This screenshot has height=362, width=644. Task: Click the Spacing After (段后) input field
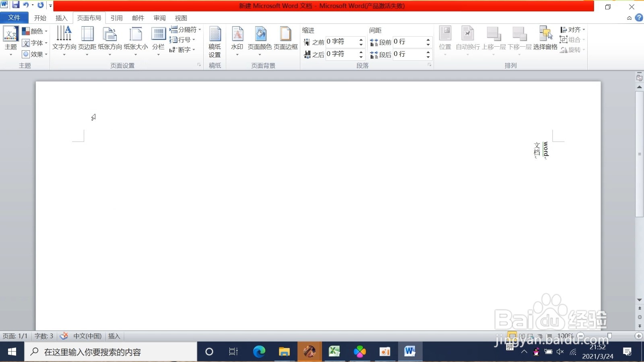(409, 54)
